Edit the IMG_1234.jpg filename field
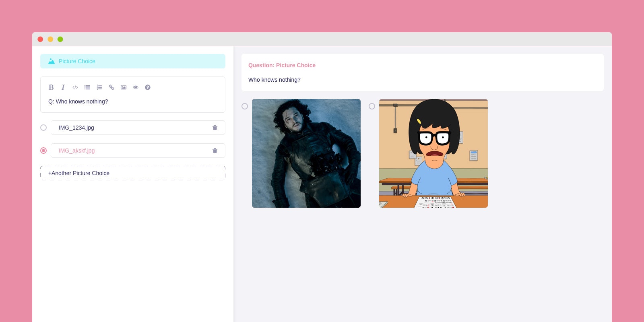 pos(138,128)
